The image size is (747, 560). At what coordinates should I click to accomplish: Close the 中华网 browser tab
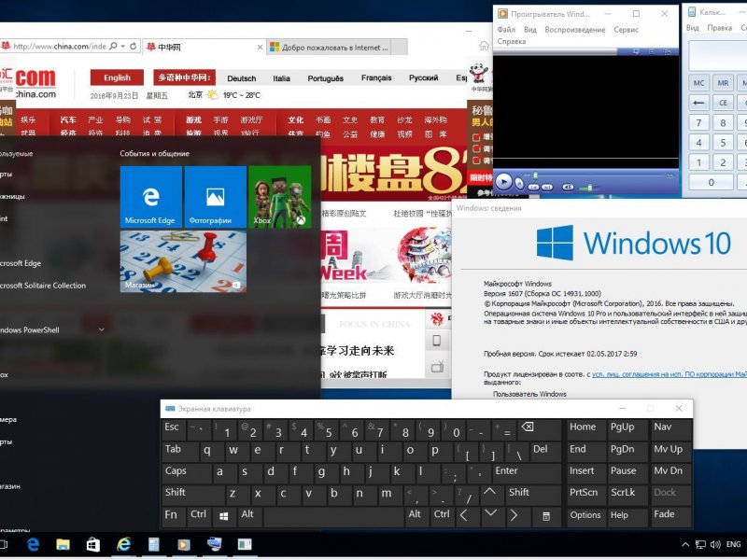pos(260,48)
